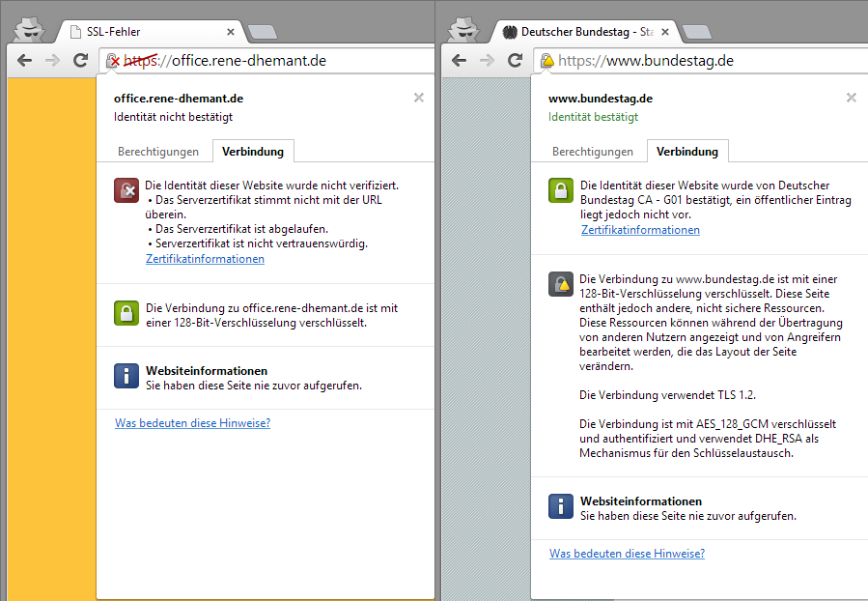Close the office.rene-dhemant.de info popup
Screen dimensions: 868x601
click(418, 98)
